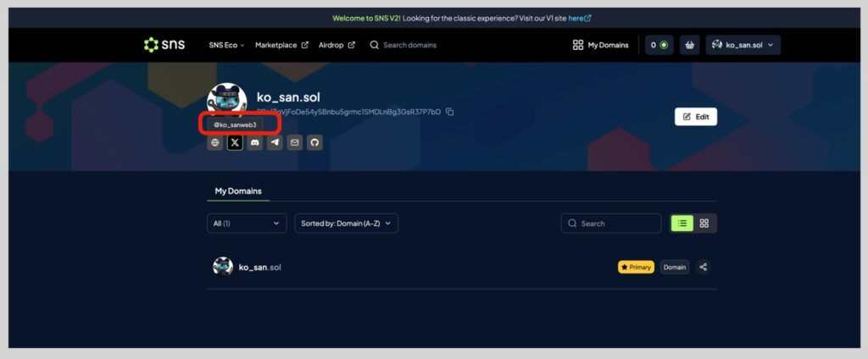Open the X (Twitter) profile icon
This screenshot has width=868, height=359.
click(236, 143)
